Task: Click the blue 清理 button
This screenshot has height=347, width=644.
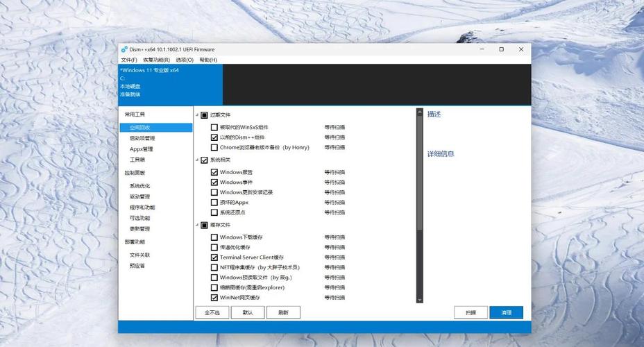Action: click(x=506, y=313)
